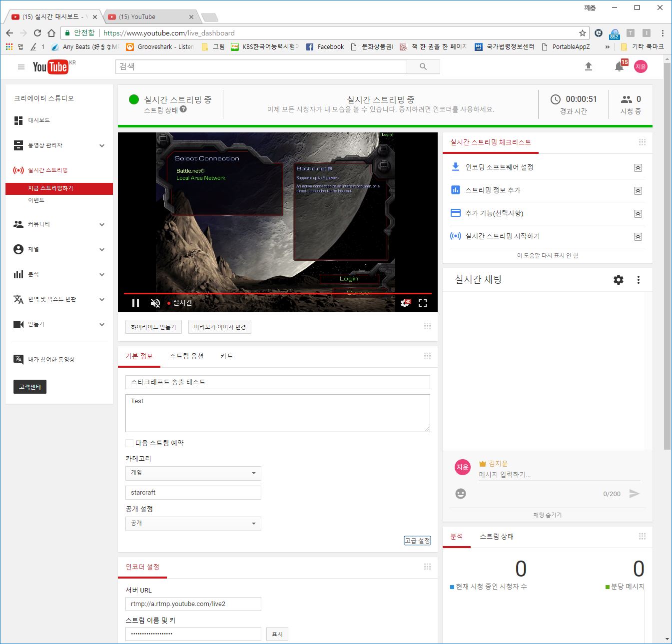This screenshot has height=644, width=672.
Task: Enter fullscreen in the stream preview
Action: [x=423, y=303]
